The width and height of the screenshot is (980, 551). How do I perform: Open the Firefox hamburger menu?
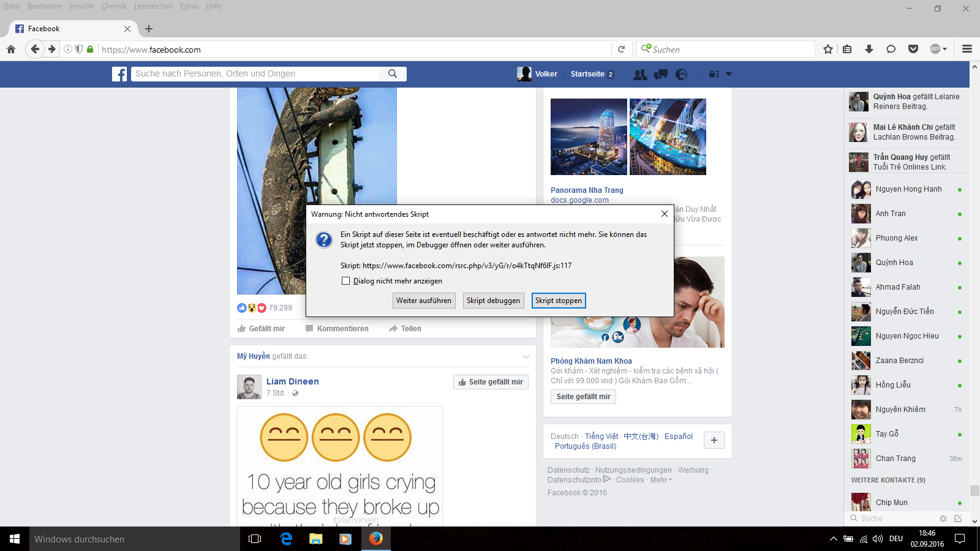[x=967, y=50]
